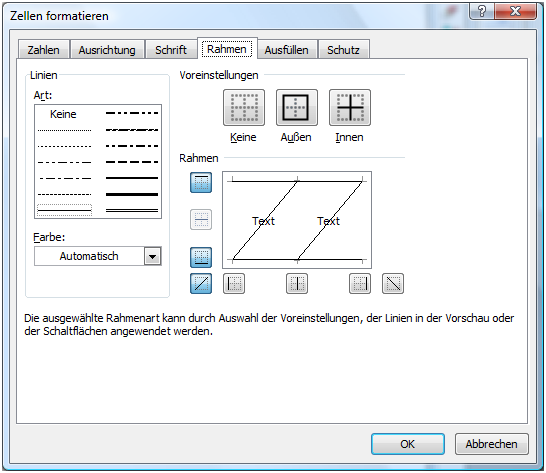This screenshot has height=473, width=546.
Task: Toggle the top border button
Action: [x=201, y=183]
